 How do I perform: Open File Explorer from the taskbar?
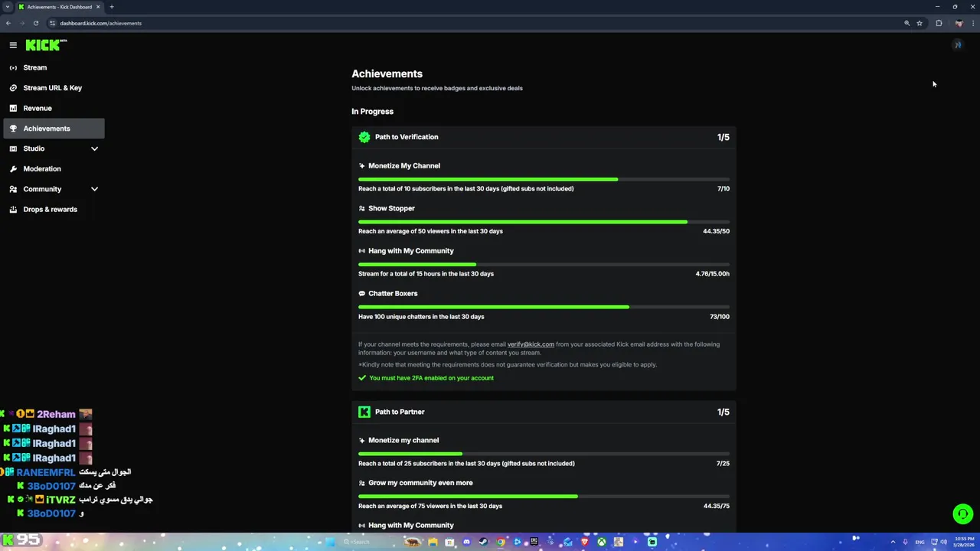(x=433, y=542)
